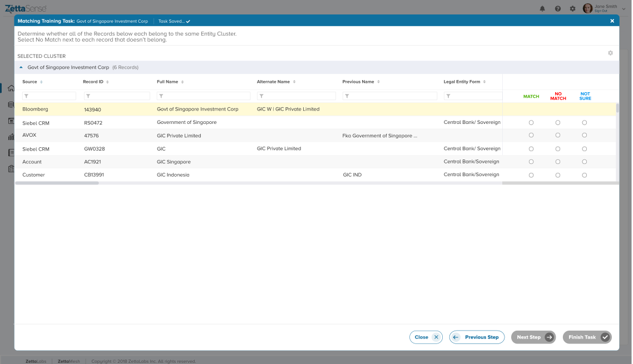Select No Match for GIC Indonesia record

click(558, 175)
